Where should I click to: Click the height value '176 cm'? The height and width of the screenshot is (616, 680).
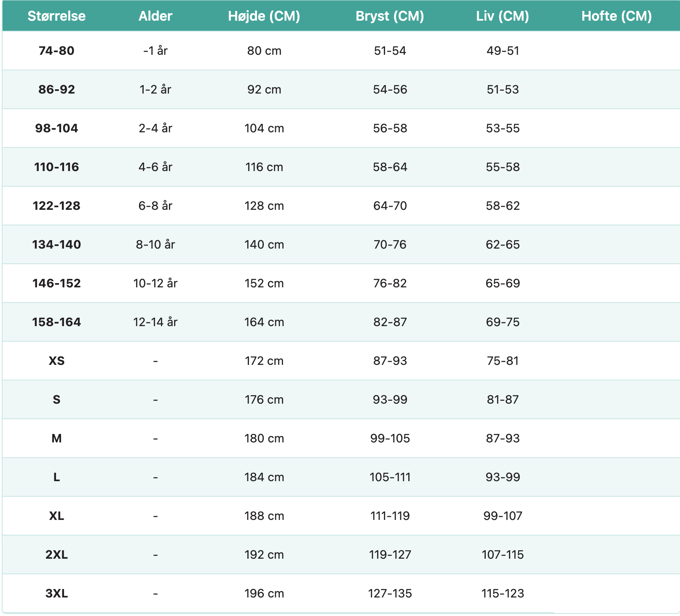[x=264, y=399]
